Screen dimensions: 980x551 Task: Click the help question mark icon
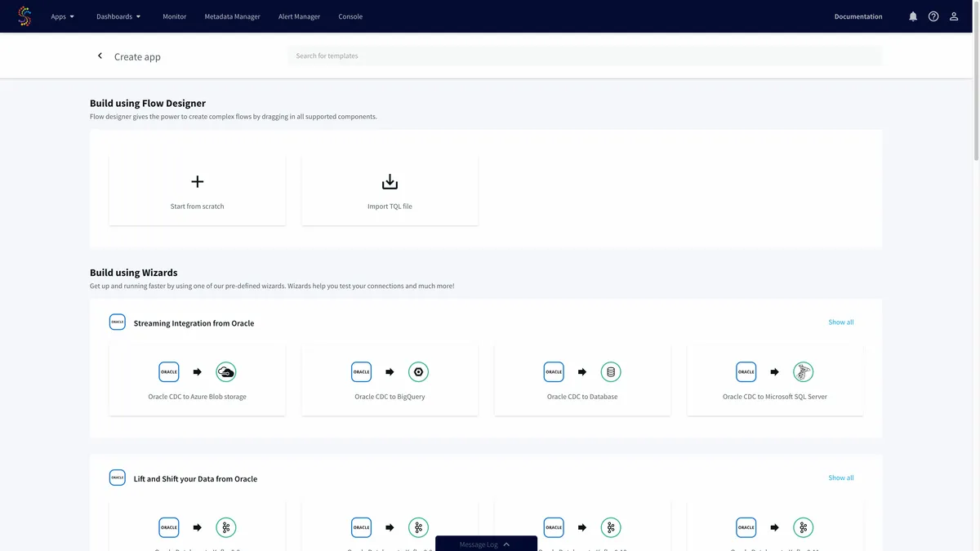(x=933, y=16)
